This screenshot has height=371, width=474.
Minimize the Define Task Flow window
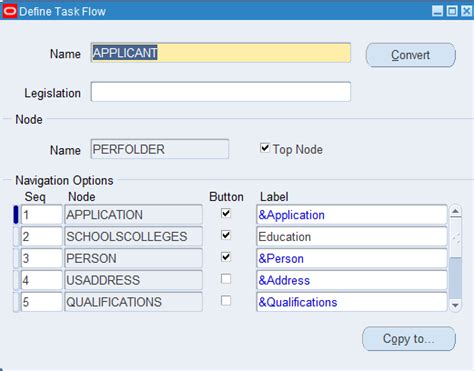(437, 11)
